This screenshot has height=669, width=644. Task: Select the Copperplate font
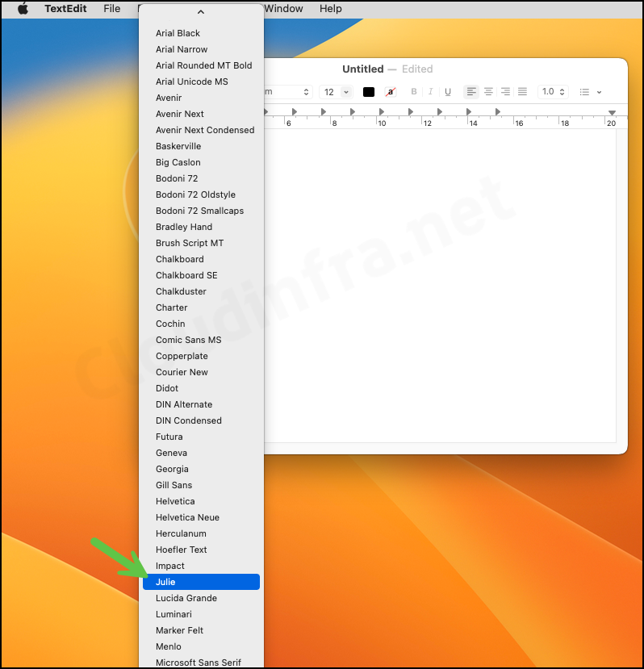pos(201,356)
